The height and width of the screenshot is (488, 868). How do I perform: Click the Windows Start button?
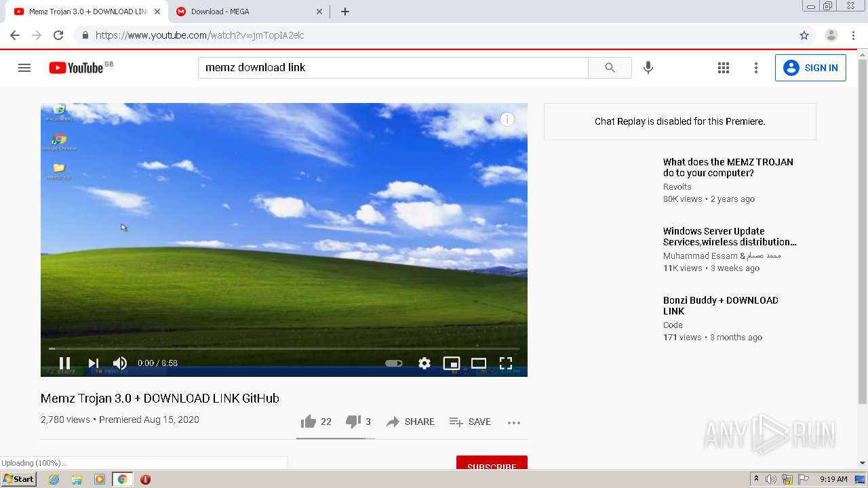(19, 479)
